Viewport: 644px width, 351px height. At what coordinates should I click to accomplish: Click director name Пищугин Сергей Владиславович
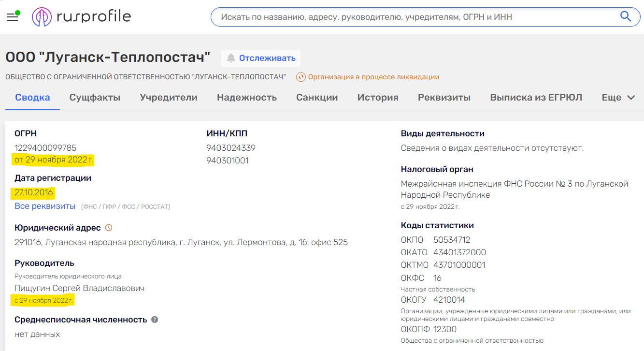(80, 288)
